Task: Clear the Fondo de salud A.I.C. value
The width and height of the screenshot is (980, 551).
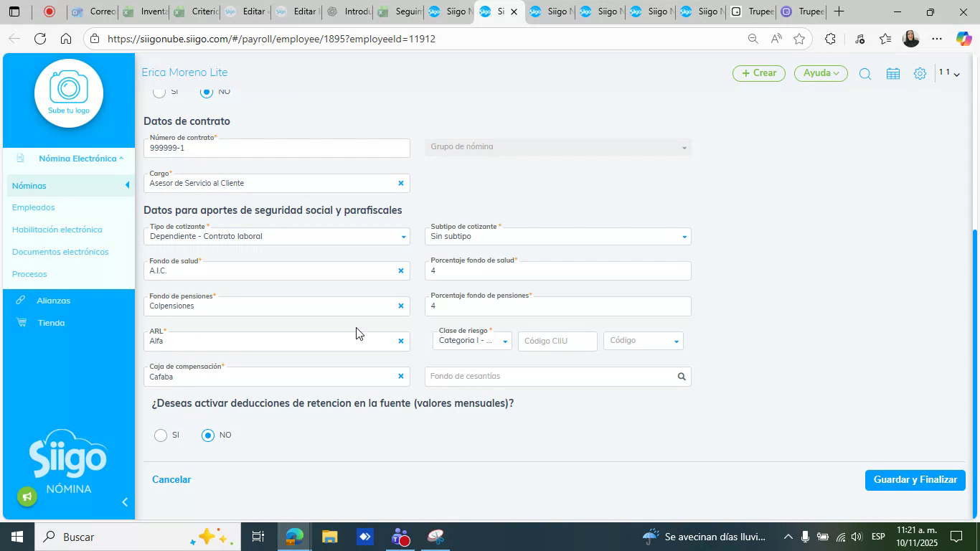Action: [x=401, y=271]
